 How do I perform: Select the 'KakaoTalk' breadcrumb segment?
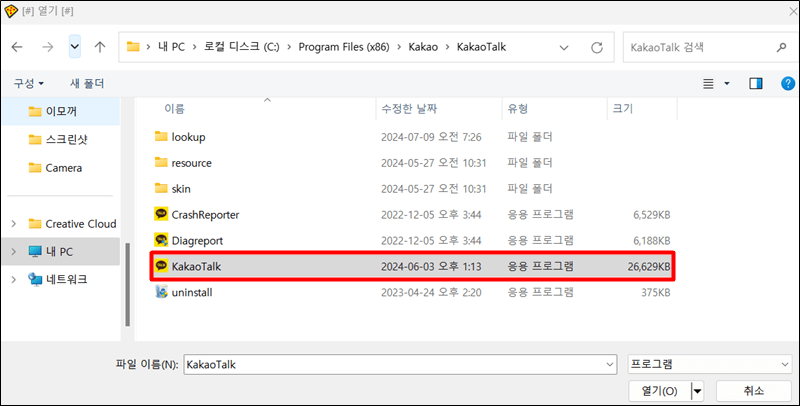[x=481, y=47]
